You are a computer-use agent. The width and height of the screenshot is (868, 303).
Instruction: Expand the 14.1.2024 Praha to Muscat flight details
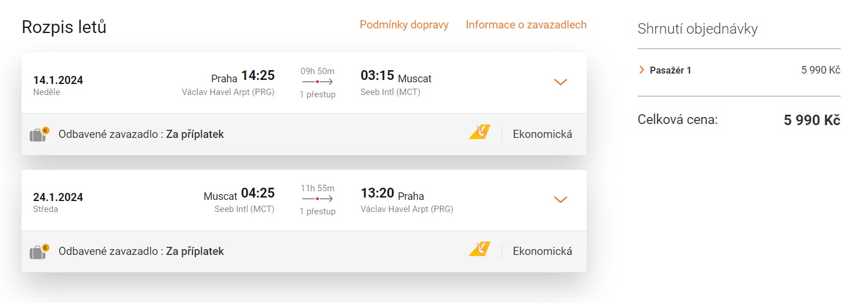[x=560, y=82]
